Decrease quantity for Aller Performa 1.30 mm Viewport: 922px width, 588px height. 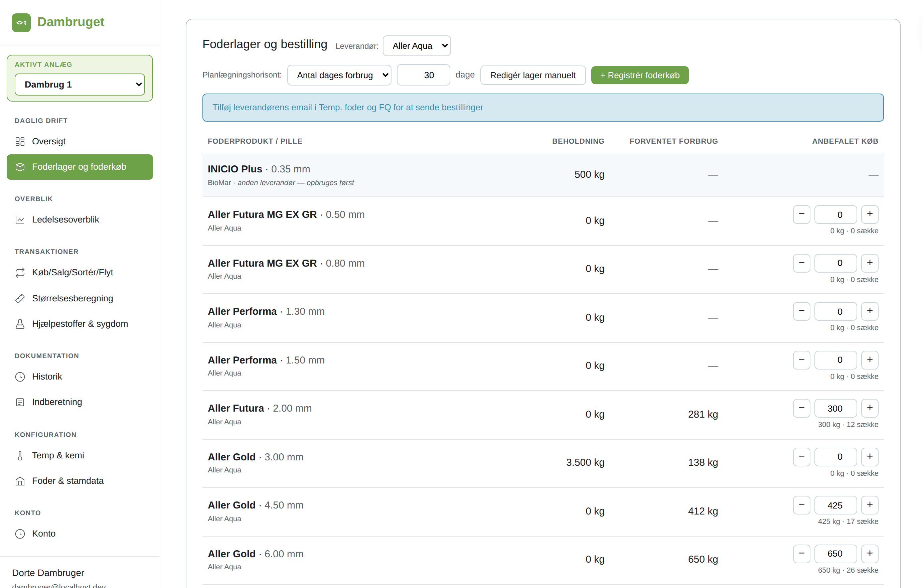point(801,311)
